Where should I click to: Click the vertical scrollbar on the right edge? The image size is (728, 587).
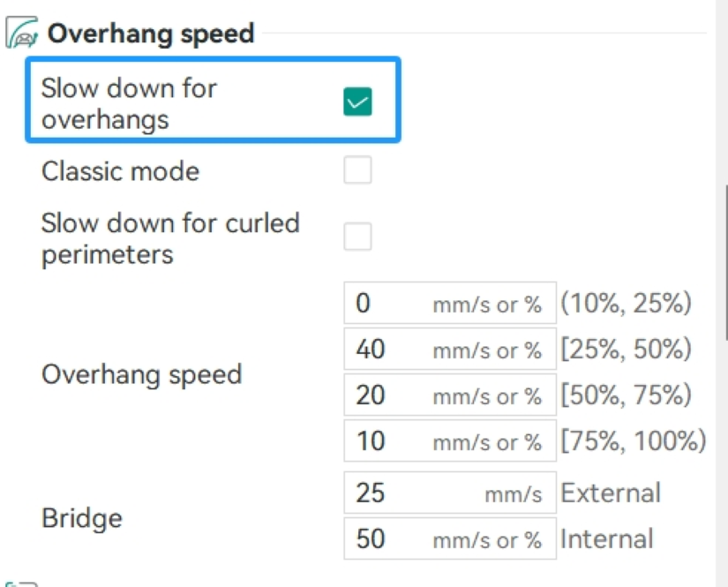pyautogui.click(x=725, y=262)
